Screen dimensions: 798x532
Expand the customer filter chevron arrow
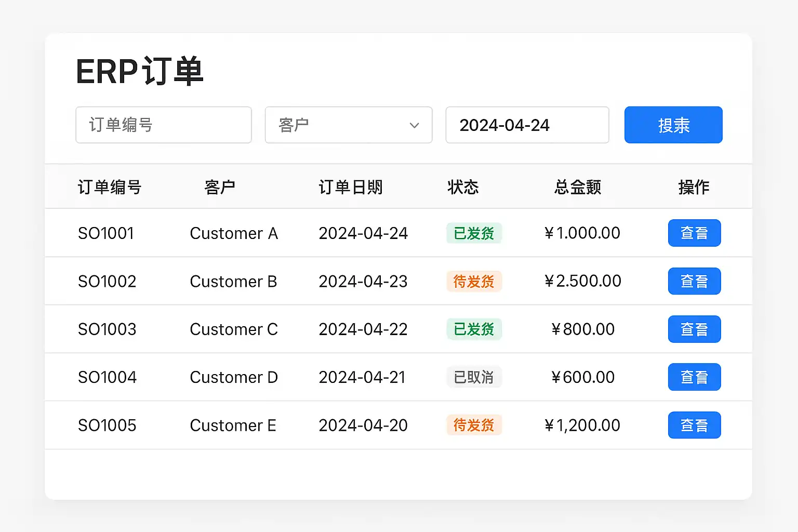coord(414,125)
